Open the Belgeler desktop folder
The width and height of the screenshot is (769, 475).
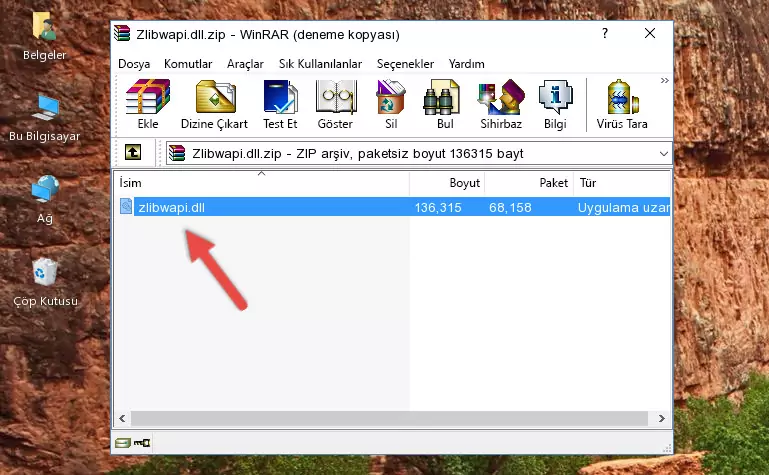44,36
